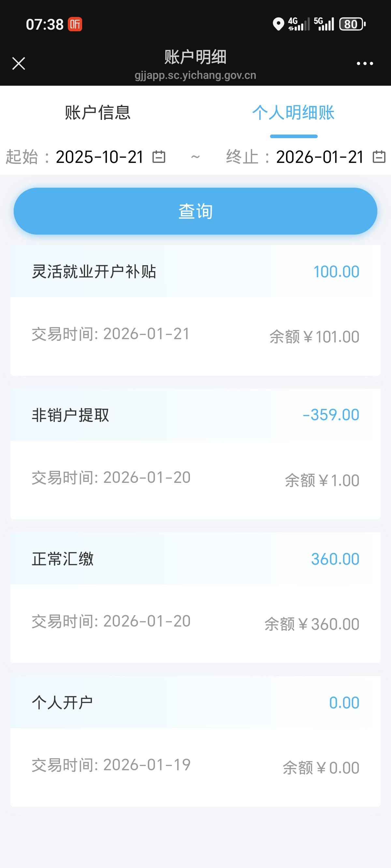Screen dimensions: 391x868
Task: Open the 个人开户 transaction entry
Action: 195,741
